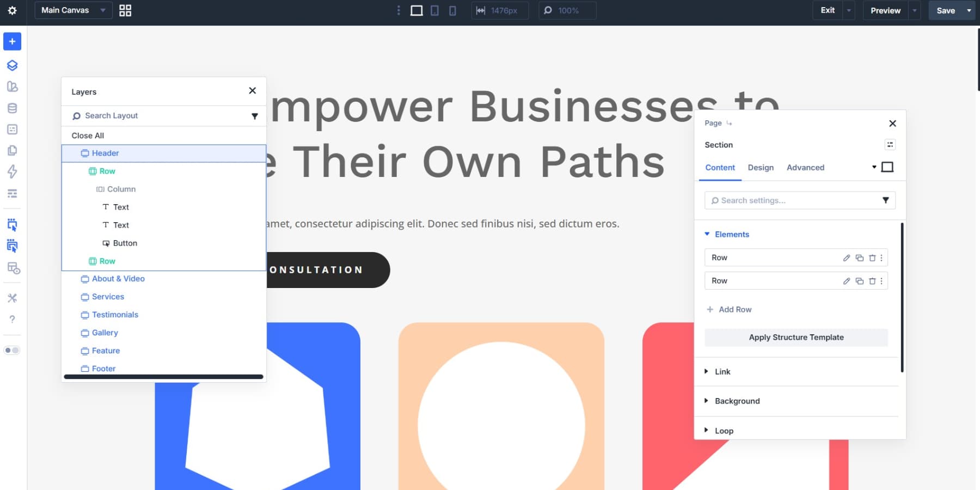
Task: Expand the Loop settings section
Action: [724, 430]
